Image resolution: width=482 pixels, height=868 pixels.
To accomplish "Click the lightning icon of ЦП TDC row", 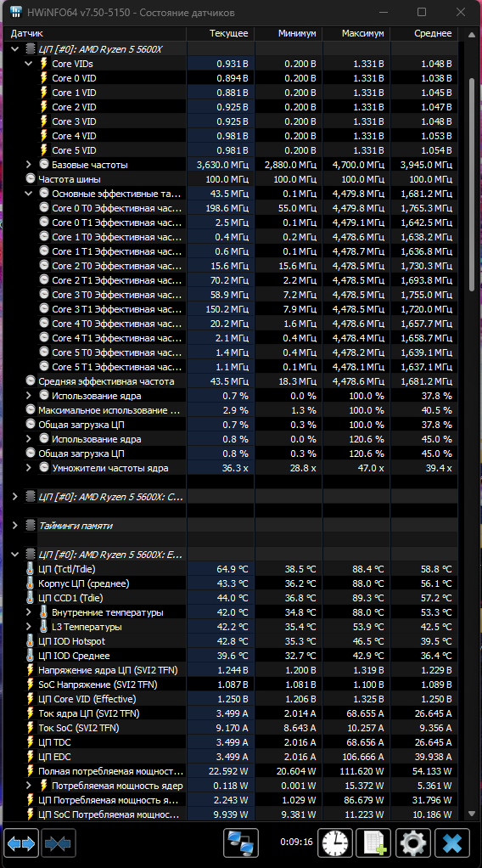I will (x=31, y=741).
